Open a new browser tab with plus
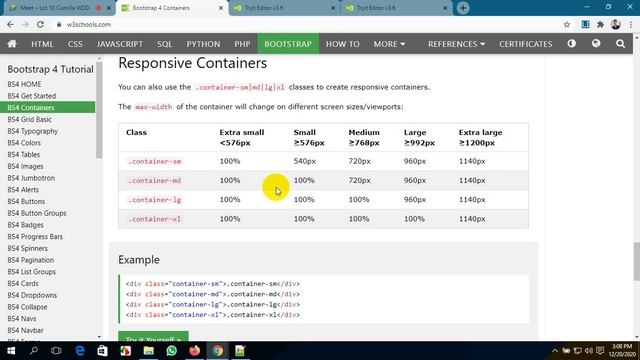The width and height of the screenshot is (640, 360). click(x=463, y=8)
